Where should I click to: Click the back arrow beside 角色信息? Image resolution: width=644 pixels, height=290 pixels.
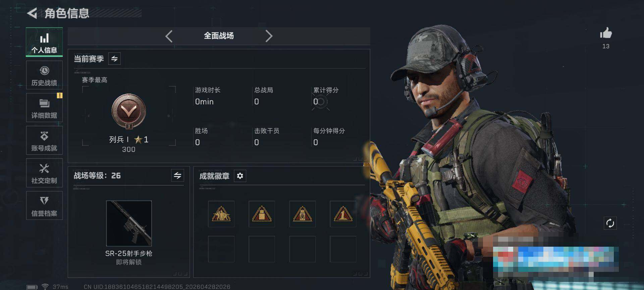point(32,13)
